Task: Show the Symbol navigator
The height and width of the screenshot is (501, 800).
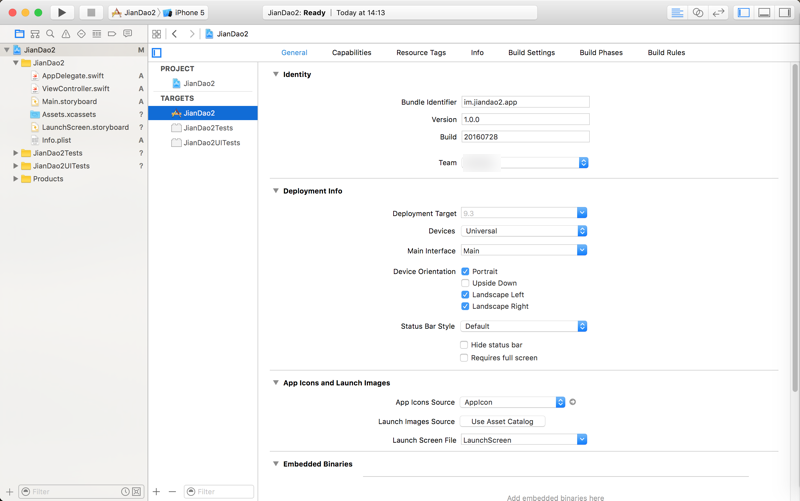Action: 35,34
